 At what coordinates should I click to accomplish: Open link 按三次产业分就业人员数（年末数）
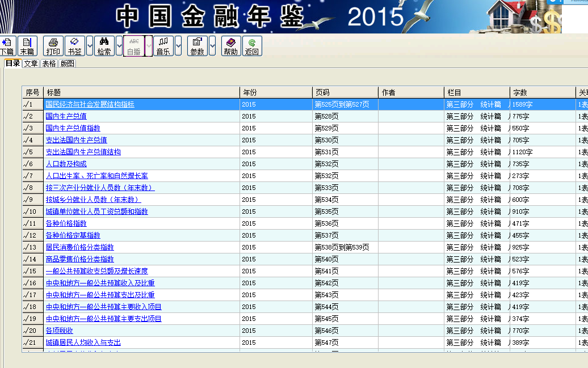100,188
